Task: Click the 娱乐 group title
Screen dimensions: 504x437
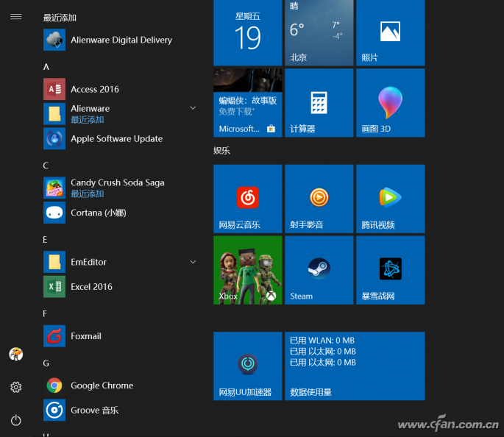Action: 221,150
